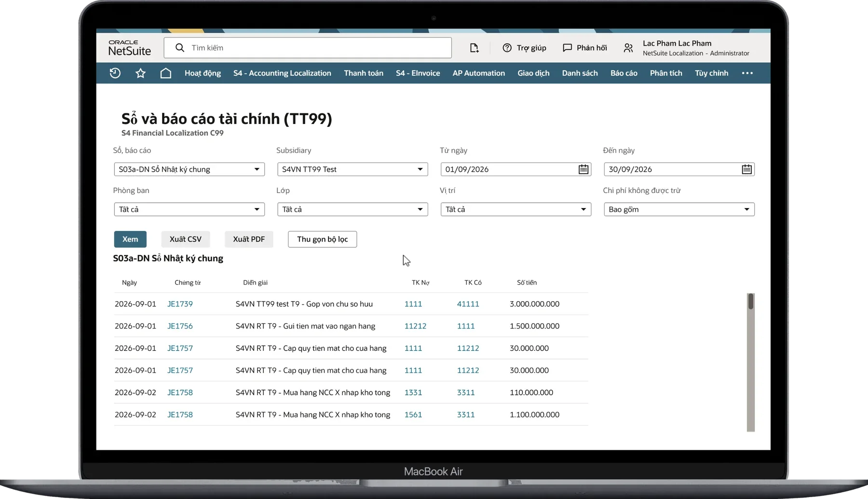Click Thu gọn bộ lọc button
Image resolution: width=868 pixels, height=499 pixels.
coord(322,239)
